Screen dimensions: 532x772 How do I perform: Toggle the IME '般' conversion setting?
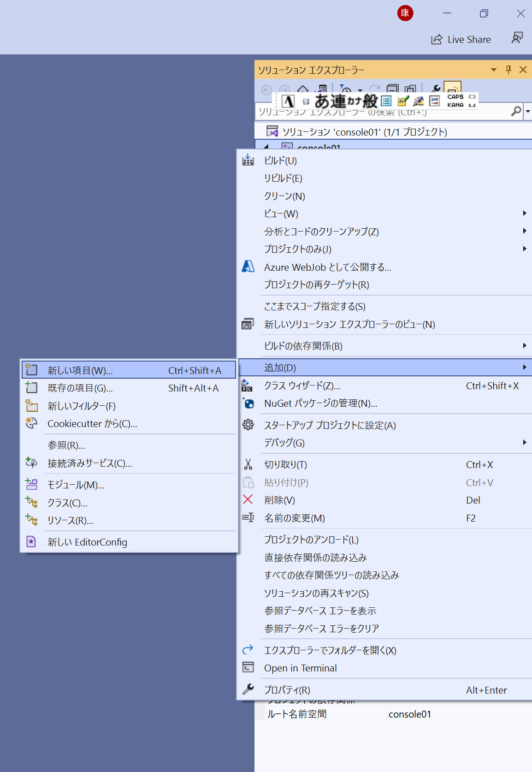[370, 101]
